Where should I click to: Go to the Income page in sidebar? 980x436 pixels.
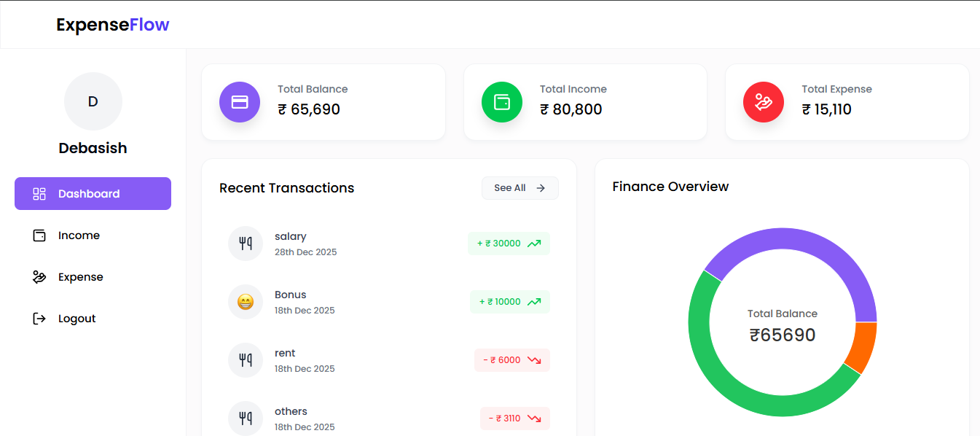(x=79, y=235)
